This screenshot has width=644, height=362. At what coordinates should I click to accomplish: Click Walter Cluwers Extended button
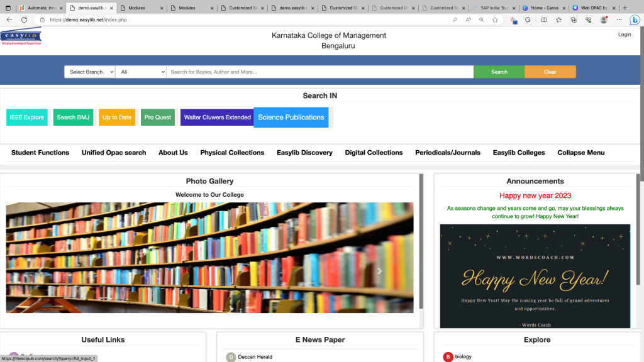click(217, 118)
